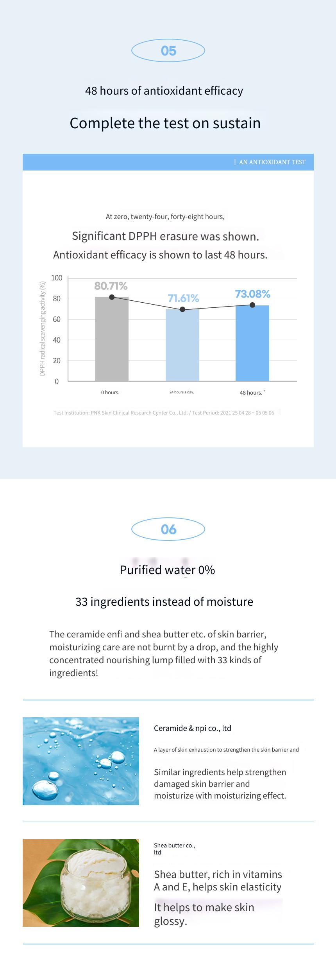The height and width of the screenshot is (980, 336).
Task: Click the 05 section number badge
Action: pyautogui.click(x=168, y=50)
